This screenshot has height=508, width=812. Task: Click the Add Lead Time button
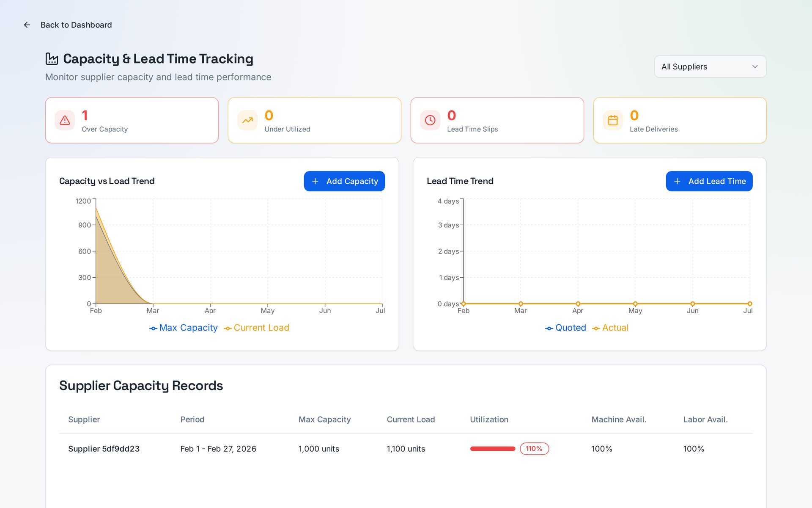(x=709, y=181)
